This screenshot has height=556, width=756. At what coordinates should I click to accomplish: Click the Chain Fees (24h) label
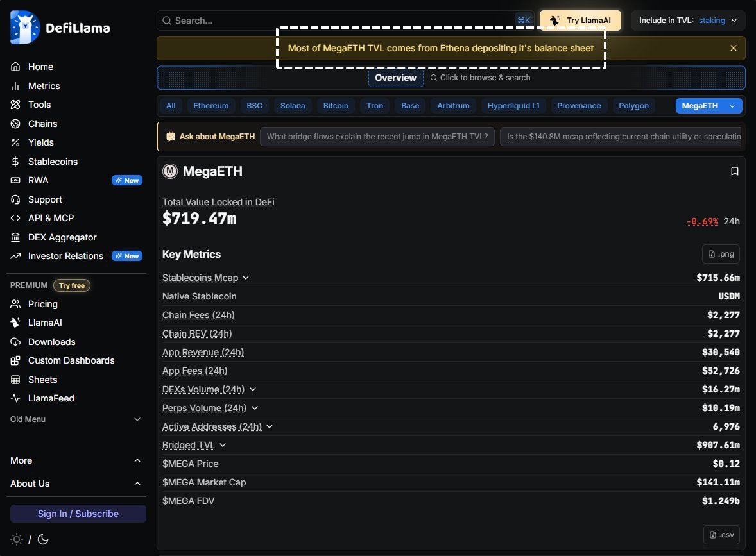[x=199, y=315]
